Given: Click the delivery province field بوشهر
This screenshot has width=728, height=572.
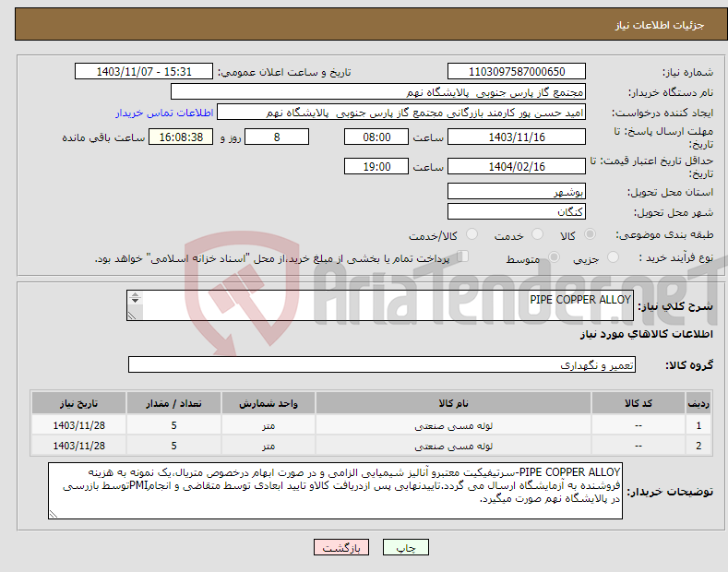Looking at the screenshot, I should pyautogui.click(x=517, y=191).
